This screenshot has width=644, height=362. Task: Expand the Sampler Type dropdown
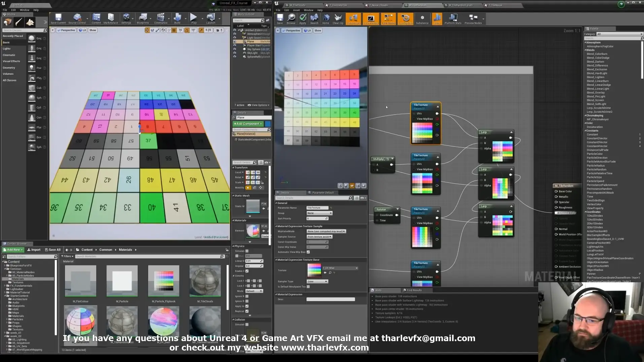pyautogui.click(x=317, y=282)
